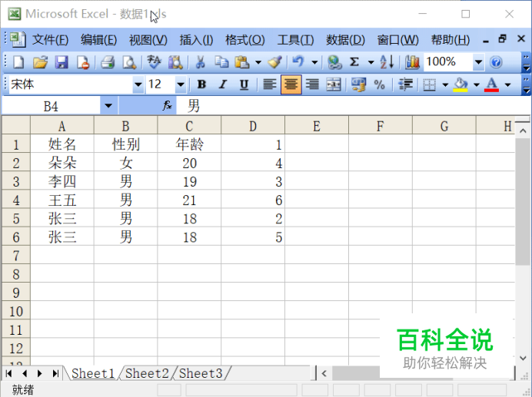The height and width of the screenshot is (397, 532).
Task: Open the 插入(I) menu
Action: (196, 40)
